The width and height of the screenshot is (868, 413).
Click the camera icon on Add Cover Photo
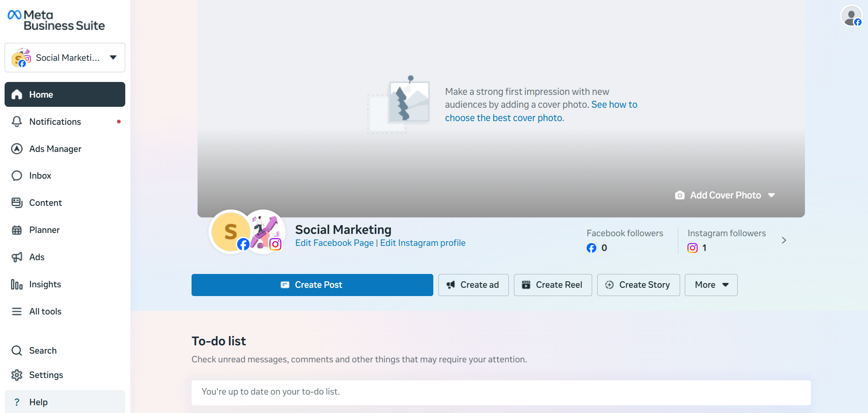pyautogui.click(x=680, y=195)
